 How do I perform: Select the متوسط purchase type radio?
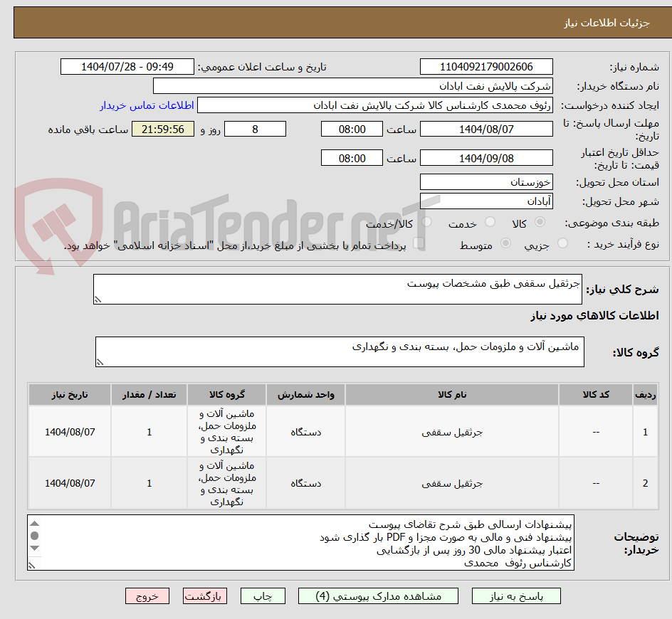[x=505, y=243]
